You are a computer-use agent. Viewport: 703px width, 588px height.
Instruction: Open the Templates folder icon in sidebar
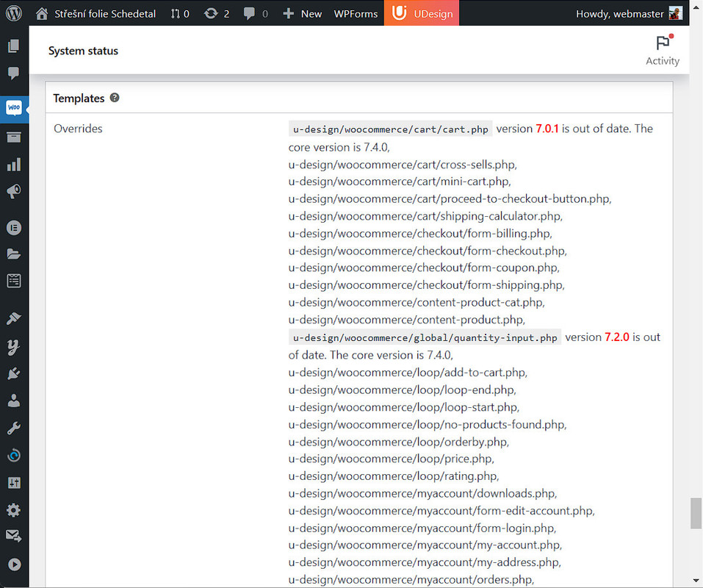[14, 254]
